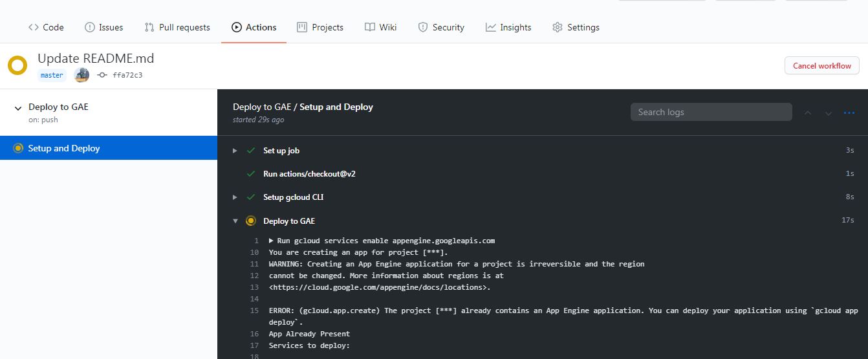Click the Set up job step label
The width and height of the screenshot is (868, 359).
pyautogui.click(x=281, y=151)
